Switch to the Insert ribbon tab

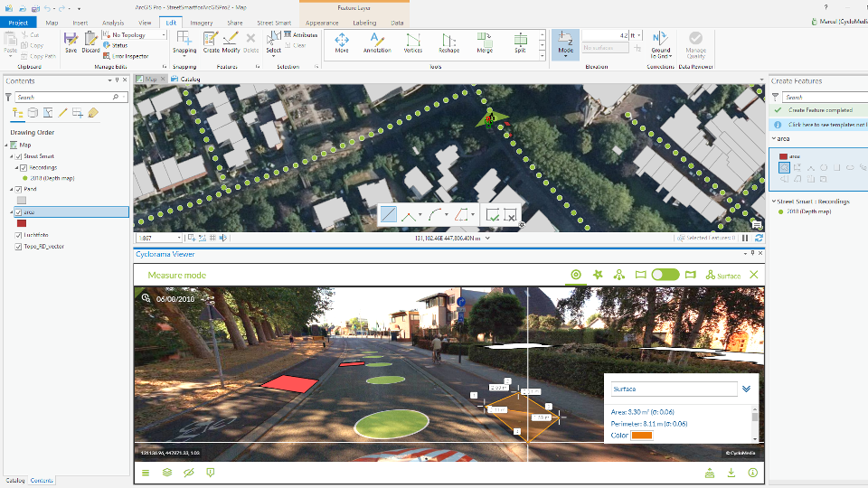[80, 23]
